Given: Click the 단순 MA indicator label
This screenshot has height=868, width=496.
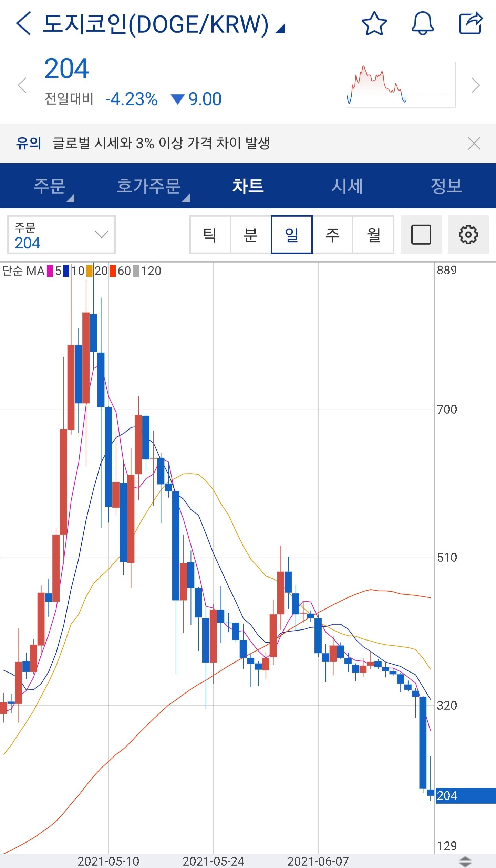Looking at the screenshot, I should pos(23,271).
